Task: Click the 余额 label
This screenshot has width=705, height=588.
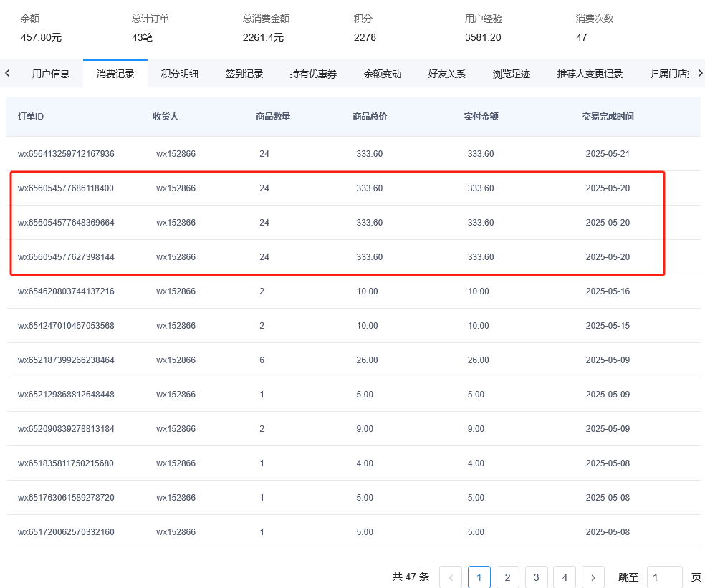Action: pyautogui.click(x=30, y=19)
